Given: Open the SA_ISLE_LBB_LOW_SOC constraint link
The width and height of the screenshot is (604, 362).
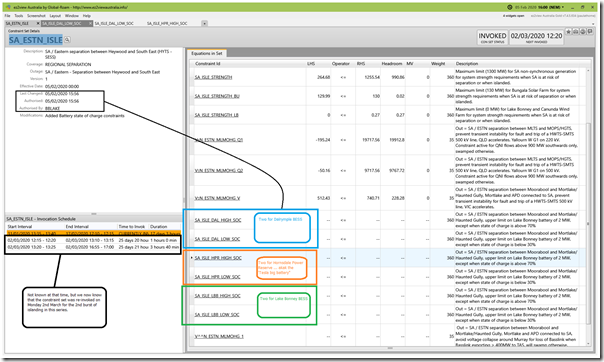Looking at the screenshot, I should (217, 315).
